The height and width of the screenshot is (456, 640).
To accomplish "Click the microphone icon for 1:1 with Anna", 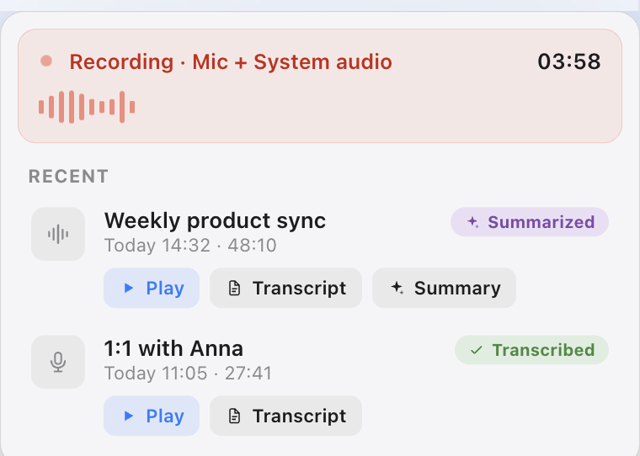I will click(x=58, y=362).
